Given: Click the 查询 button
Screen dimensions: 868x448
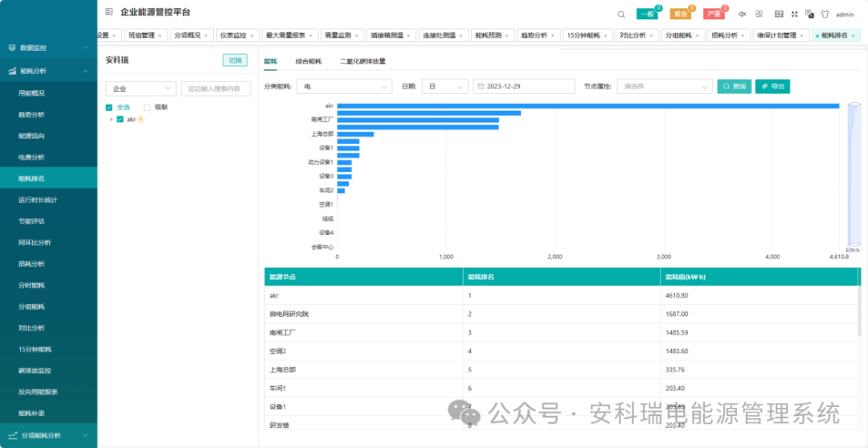Looking at the screenshot, I should coord(735,86).
